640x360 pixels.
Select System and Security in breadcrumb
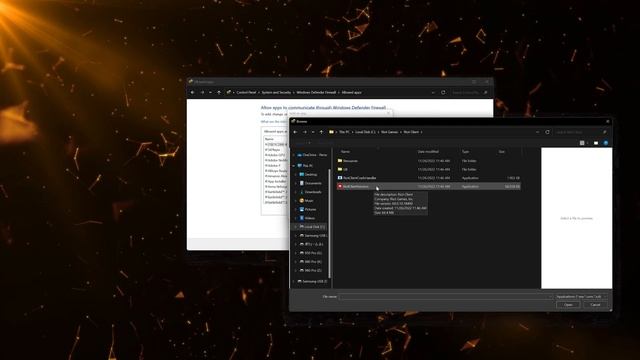[x=276, y=93]
